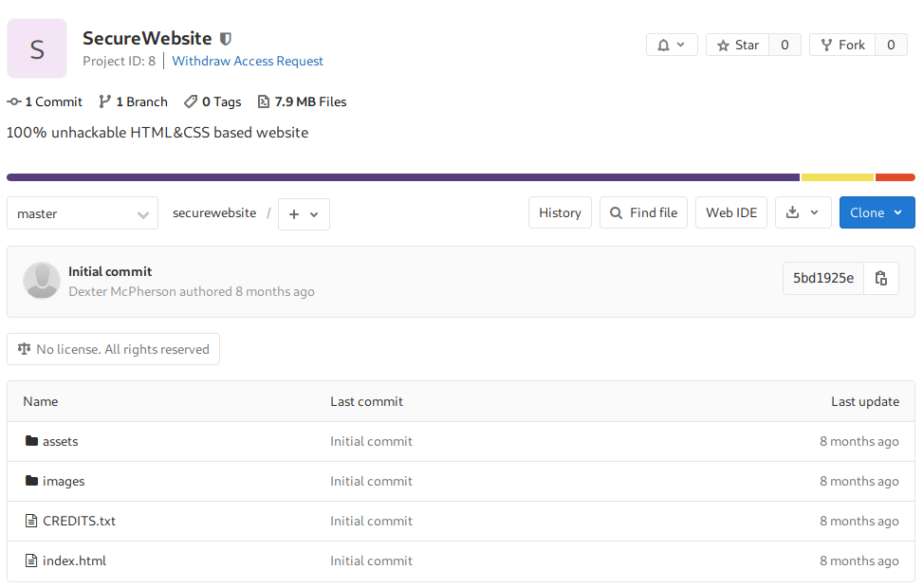Click the SecureWebsite project avatar
Viewport: 923px width, 588px height.
[37, 48]
